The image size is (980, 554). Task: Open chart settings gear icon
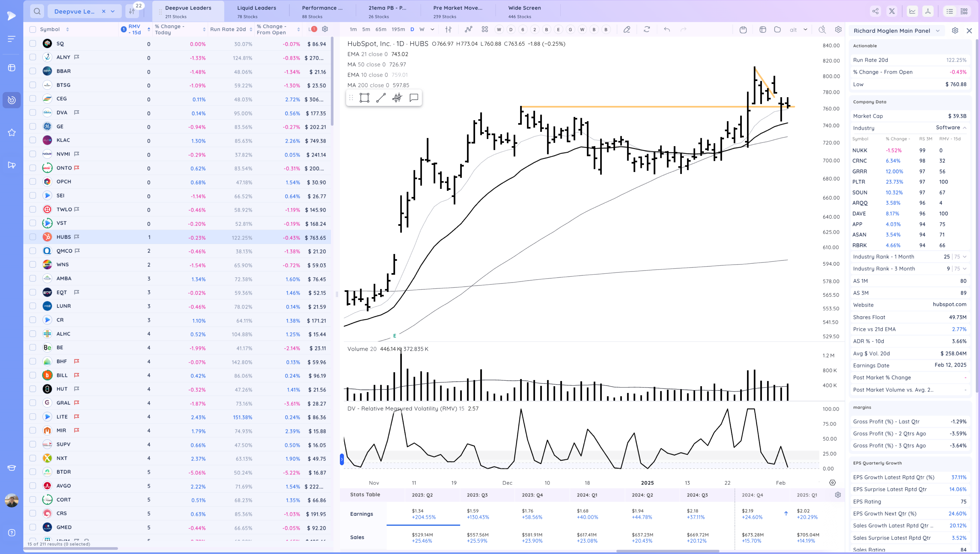pyautogui.click(x=838, y=29)
